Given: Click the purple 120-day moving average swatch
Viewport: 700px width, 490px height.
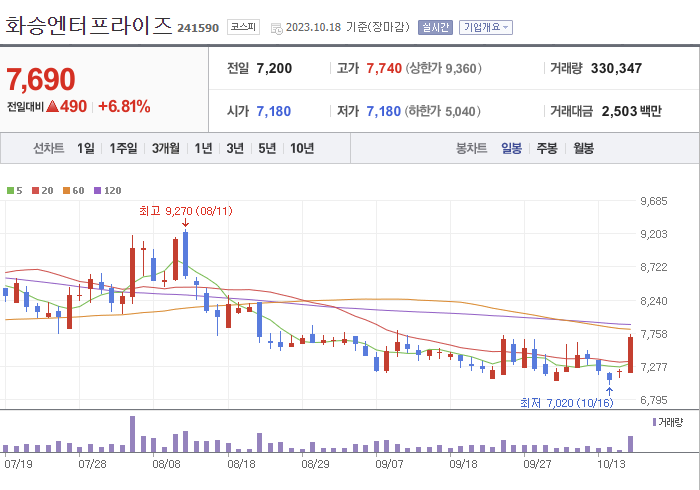Looking at the screenshot, I should [97, 191].
